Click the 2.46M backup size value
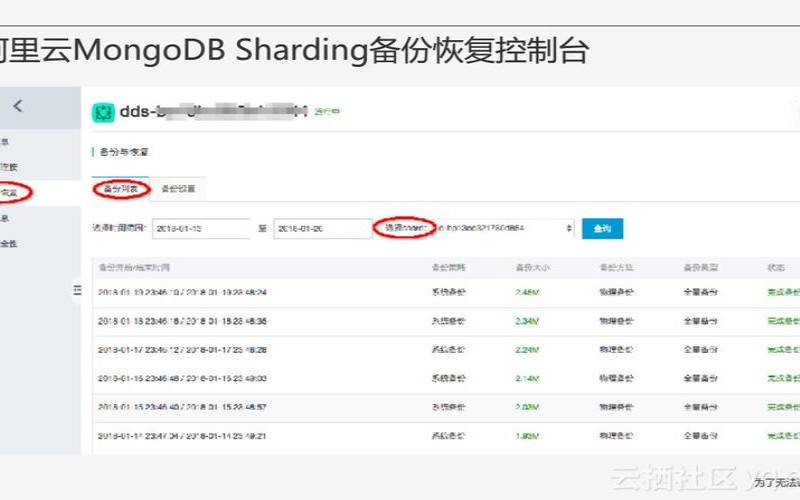Viewport: 800px width, 500px height. click(527, 292)
